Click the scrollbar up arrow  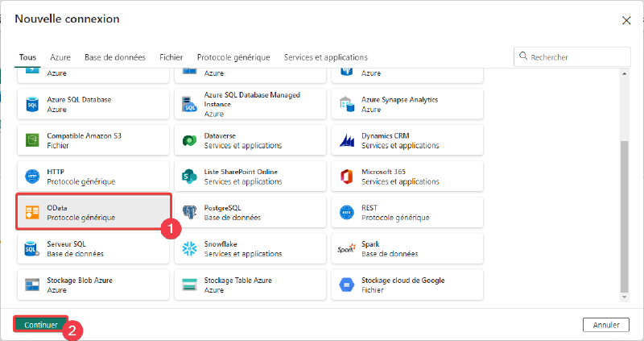(625, 73)
